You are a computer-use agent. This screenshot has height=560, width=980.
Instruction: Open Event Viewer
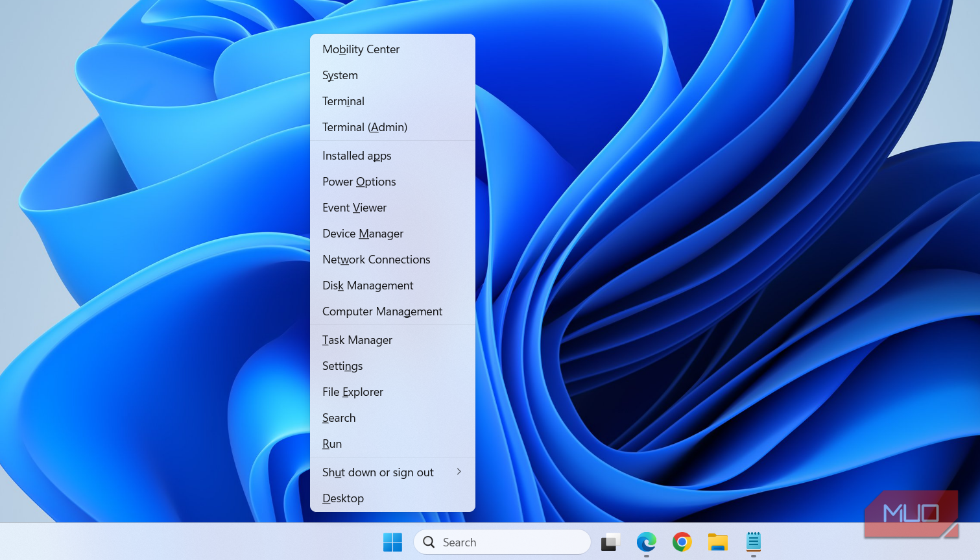392,208
